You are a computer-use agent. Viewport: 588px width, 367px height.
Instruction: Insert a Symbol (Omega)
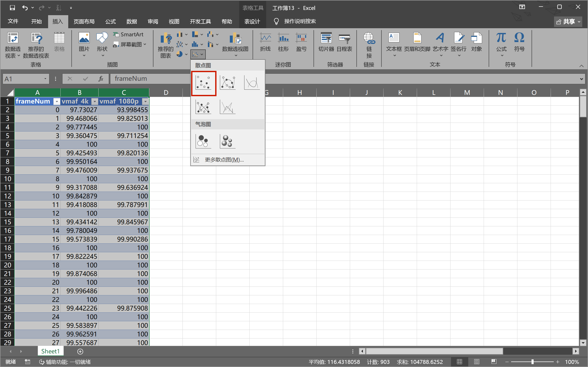point(519,42)
